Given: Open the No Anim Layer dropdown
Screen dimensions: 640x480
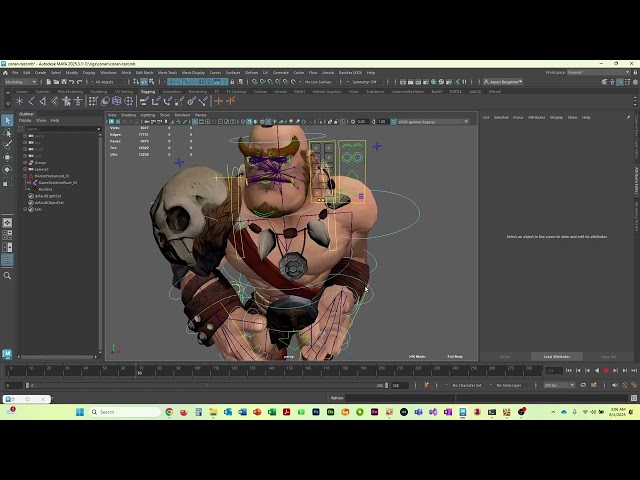Looking at the screenshot, I should coord(509,385).
